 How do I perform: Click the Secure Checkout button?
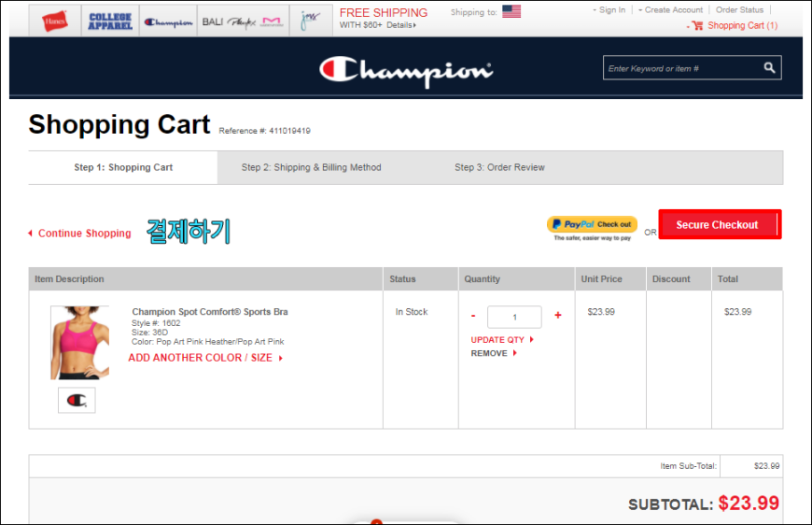click(720, 224)
